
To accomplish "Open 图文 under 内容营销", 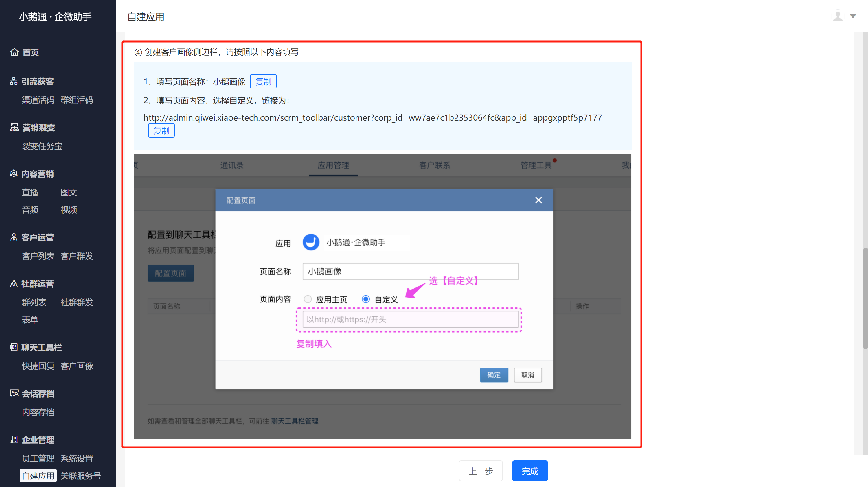I will (69, 192).
